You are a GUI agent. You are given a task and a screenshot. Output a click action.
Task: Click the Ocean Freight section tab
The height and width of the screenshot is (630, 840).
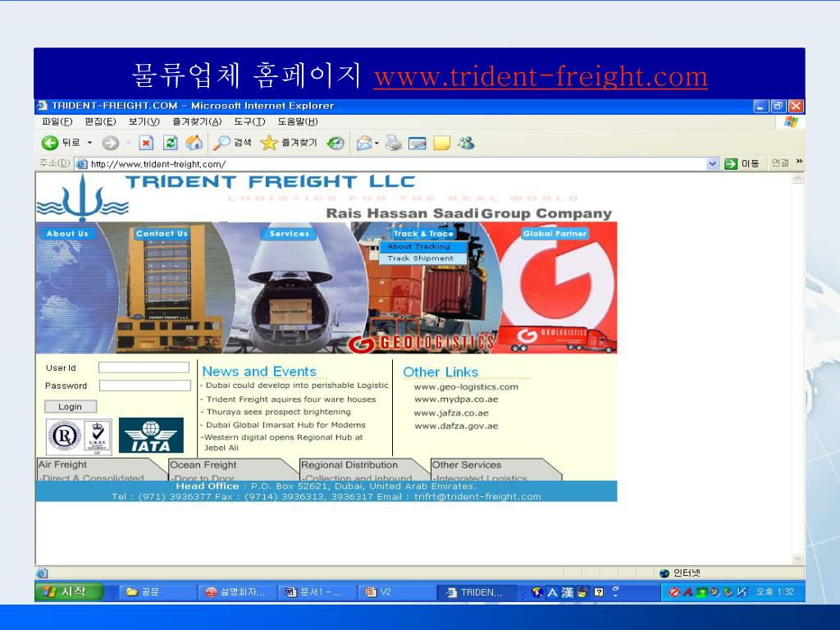click(232, 468)
